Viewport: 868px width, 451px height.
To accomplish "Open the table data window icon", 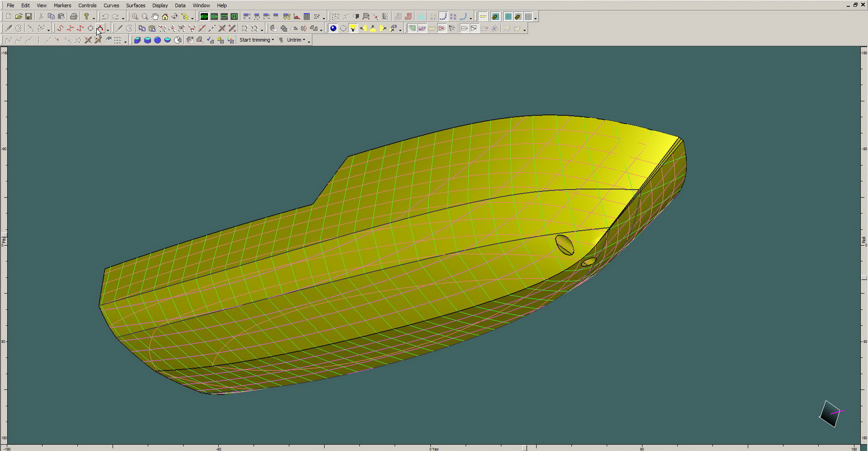I will [307, 16].
